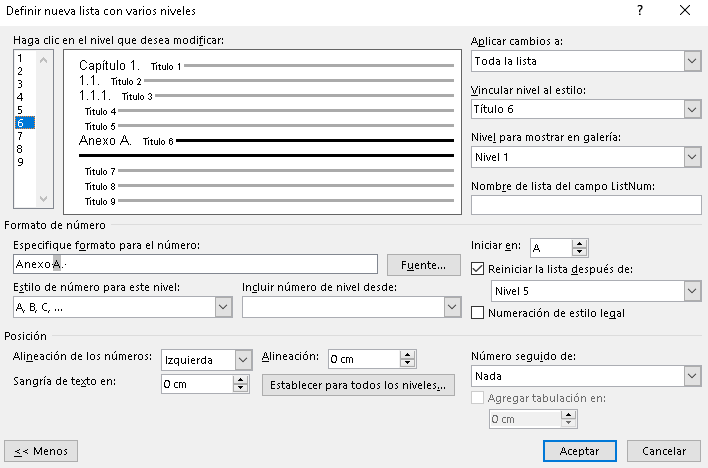Click the ListNum field name input
Image resolution: width=708 pixels, height=468 pixels.
point(586,205)
